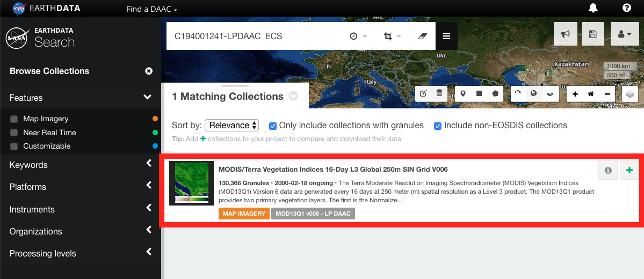View collection details info icon

point(608,170)
